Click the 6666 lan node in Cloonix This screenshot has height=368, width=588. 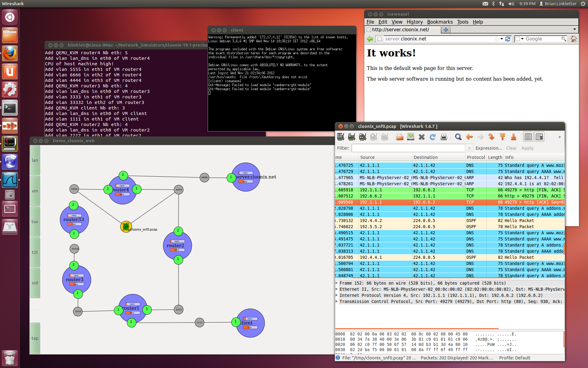pos(204,177)
